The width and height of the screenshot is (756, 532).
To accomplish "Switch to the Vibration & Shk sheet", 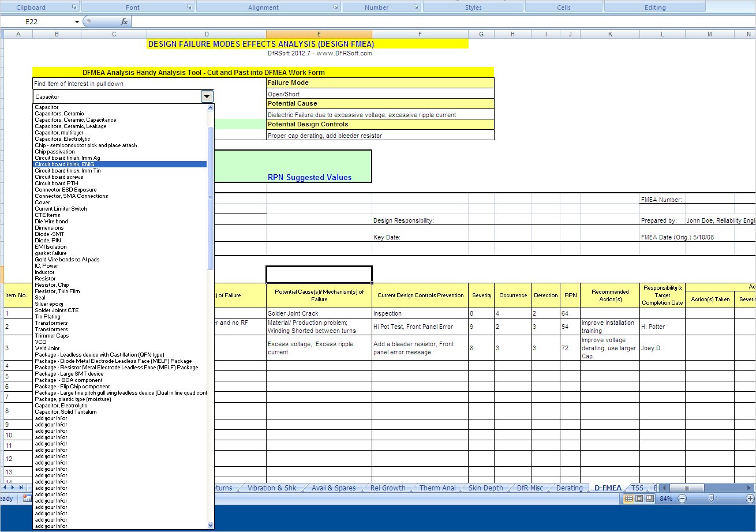I will [x=272, y=488].
